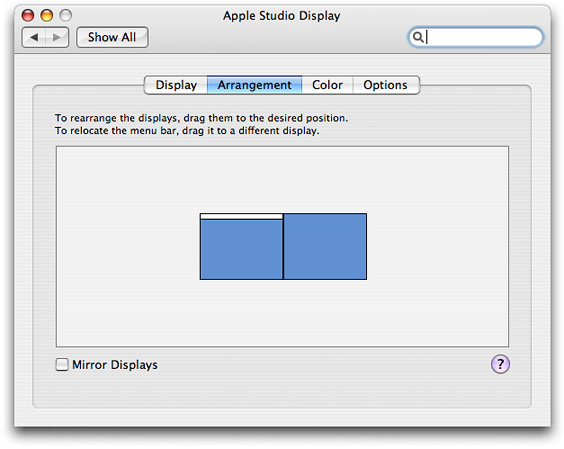Select the right blue display rectangle
The height and width of the screenshot is (449, 564).
point(325,246)
